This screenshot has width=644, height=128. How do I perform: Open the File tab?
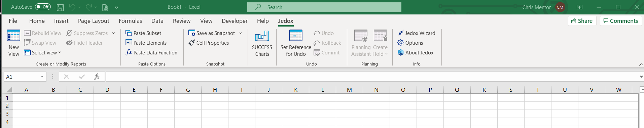(13, 21)
